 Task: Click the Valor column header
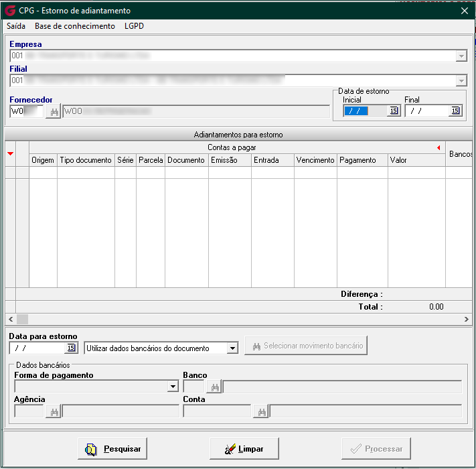click(x=416, y=160)
